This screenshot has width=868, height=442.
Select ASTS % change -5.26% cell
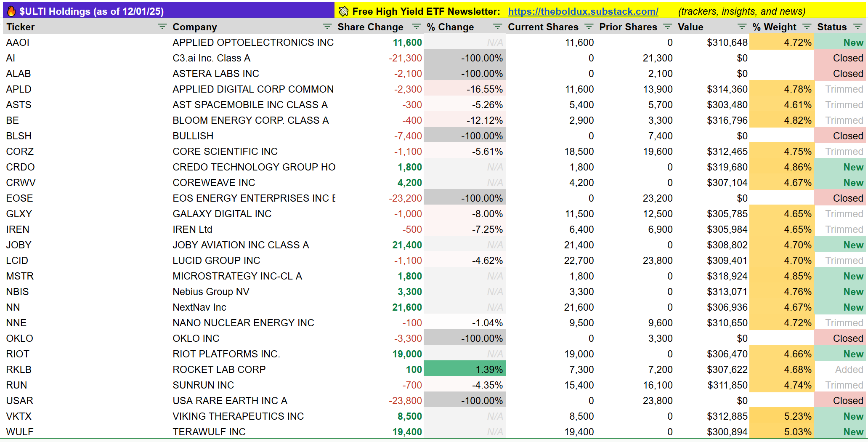click(465, 105)
